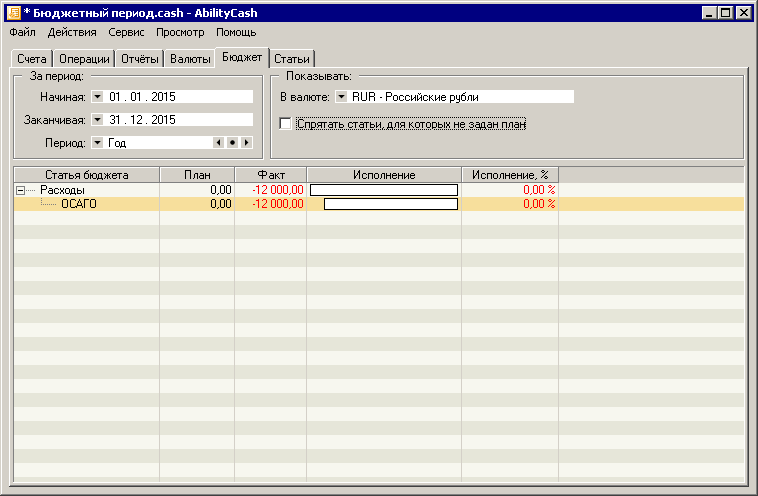Open the start date 'Начиная' dropdown arrow
This screenshot has width=758, height=496.
97,97
